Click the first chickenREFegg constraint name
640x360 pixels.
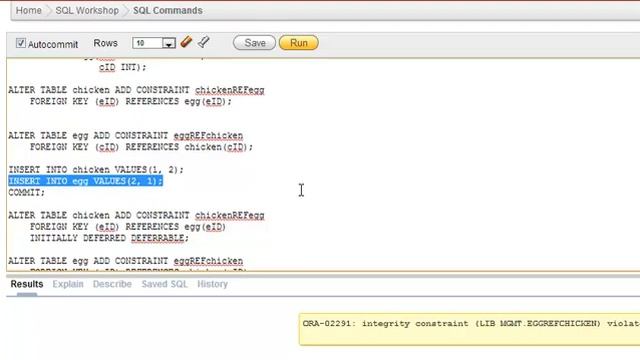point(230,90)
